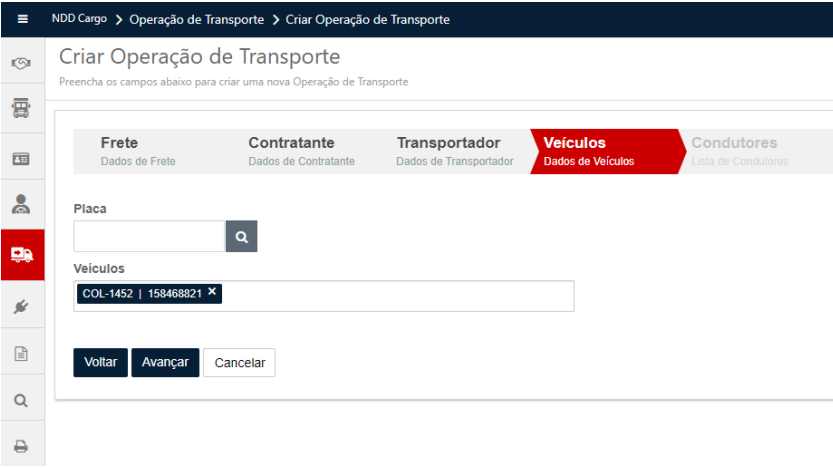
Task: Click the document sidebar icon
Action: 22,352
